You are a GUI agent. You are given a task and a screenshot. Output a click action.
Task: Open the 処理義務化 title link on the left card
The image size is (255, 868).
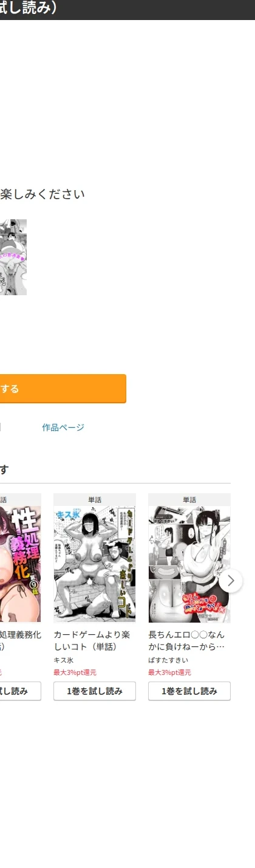(x=21, y=641)
